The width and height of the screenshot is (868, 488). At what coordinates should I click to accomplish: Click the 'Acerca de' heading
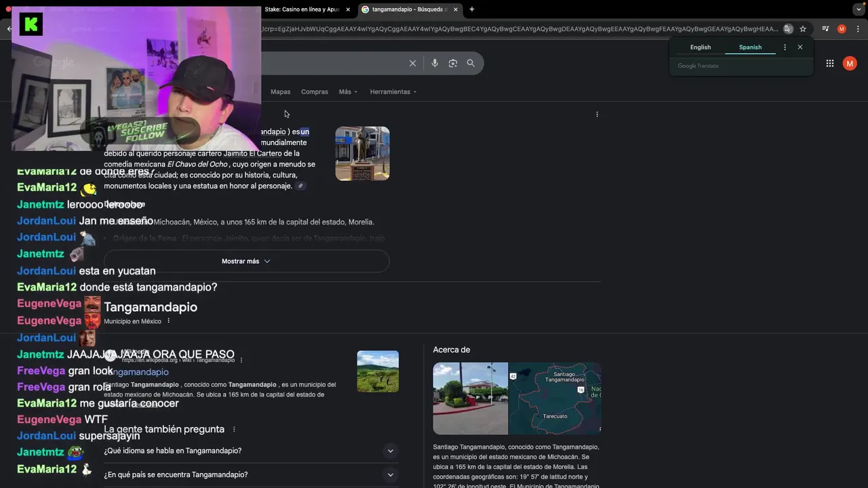click(452, 350)
